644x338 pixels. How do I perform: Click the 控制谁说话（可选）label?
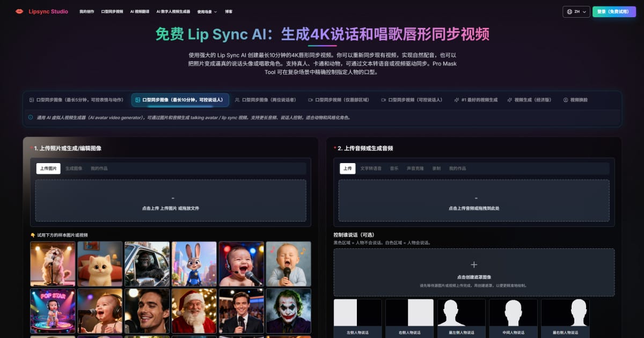354,235
